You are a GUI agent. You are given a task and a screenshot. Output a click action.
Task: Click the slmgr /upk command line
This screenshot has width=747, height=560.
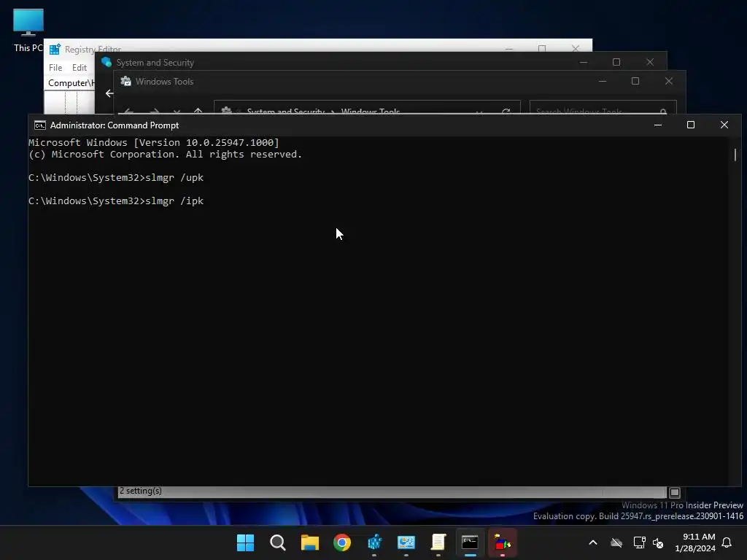pyautogui.click(x=116, y=178)
